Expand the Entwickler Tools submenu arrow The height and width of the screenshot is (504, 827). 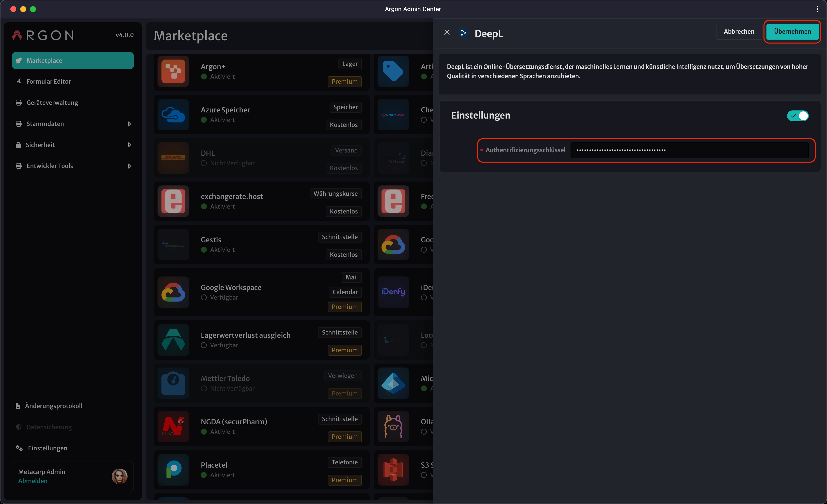click(129, 166)
